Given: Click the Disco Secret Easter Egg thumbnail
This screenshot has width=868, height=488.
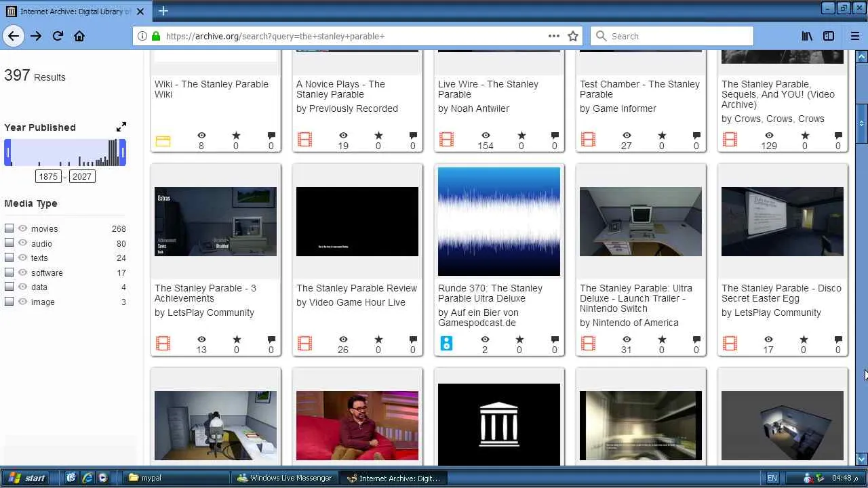Looking at the screenshot, I should click(x=783, y=222).
